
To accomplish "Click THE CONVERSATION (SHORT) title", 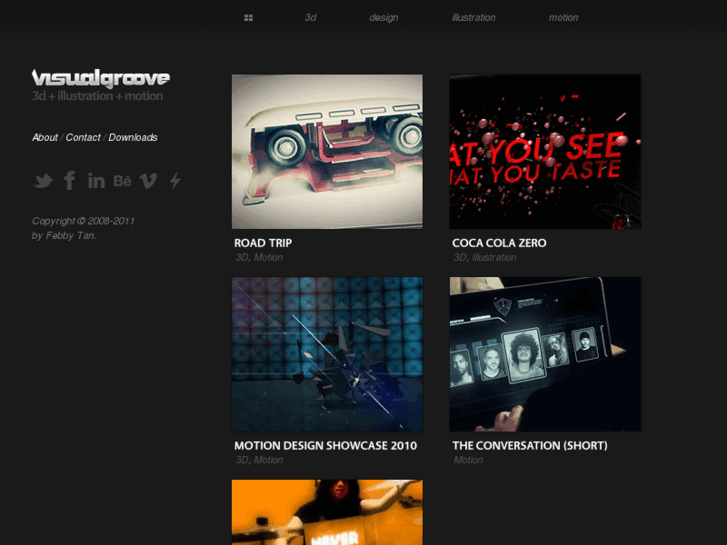I will 530,446.
